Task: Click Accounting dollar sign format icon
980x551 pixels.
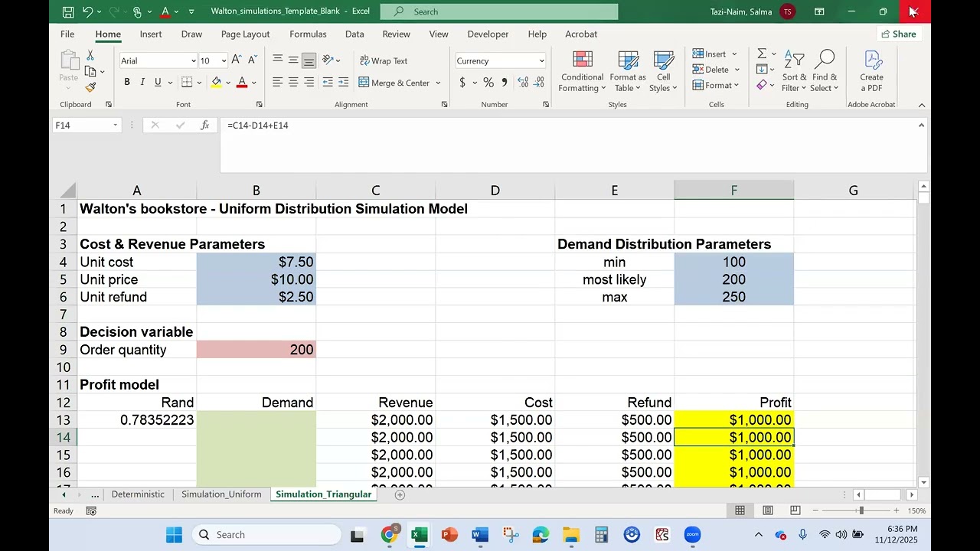Action: pyautogui.click(x=462, y=83)
